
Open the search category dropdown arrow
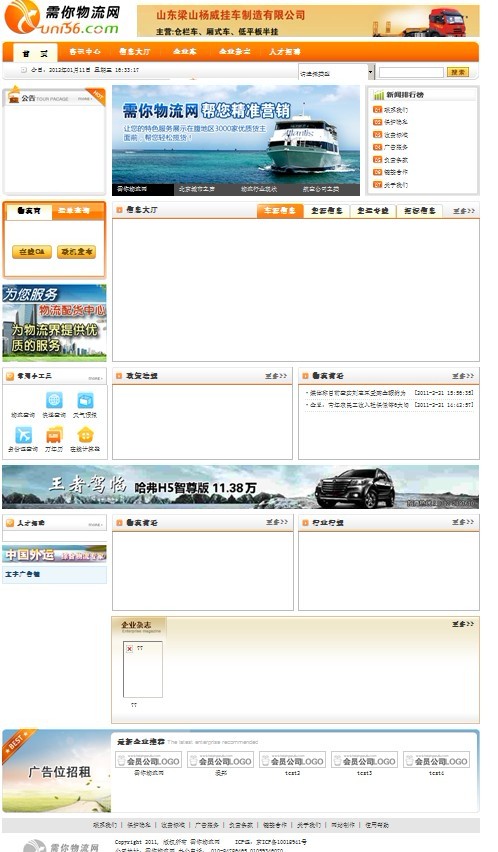[371, 72]
